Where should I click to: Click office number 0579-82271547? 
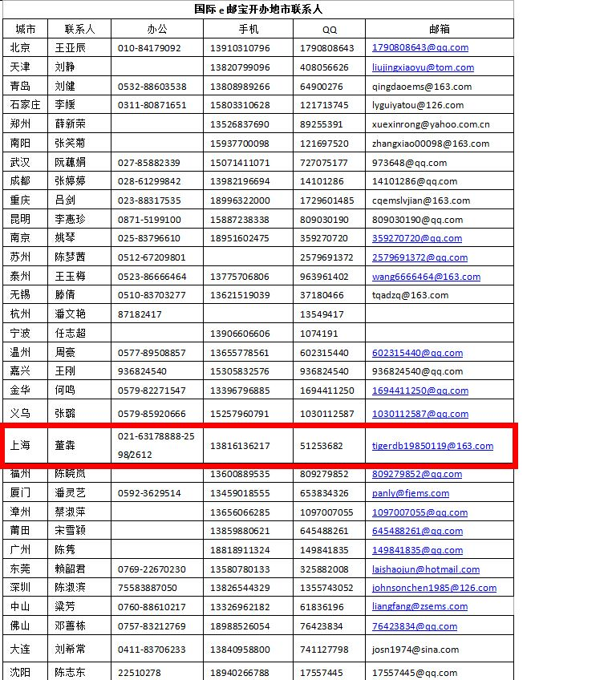click(x=152, y=391)
